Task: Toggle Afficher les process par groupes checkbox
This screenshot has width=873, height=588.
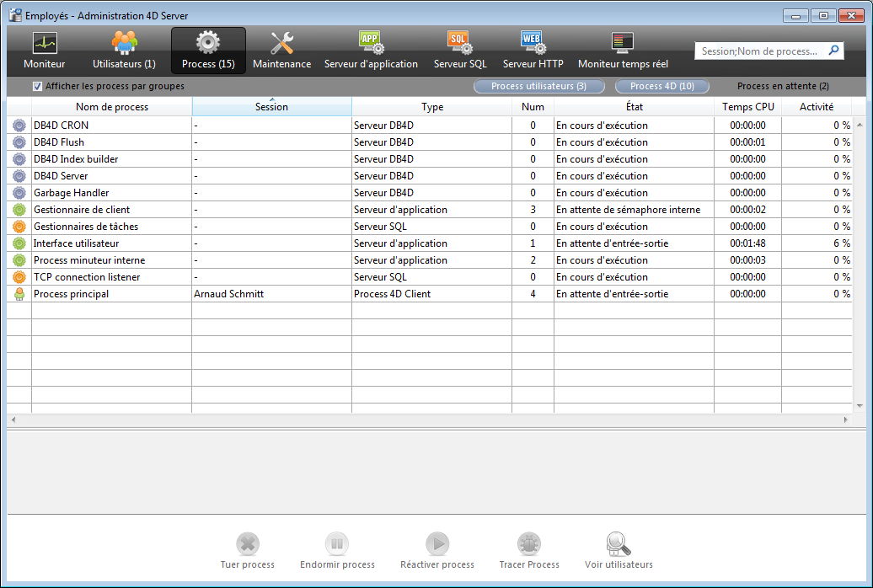Action: (37, 86)
